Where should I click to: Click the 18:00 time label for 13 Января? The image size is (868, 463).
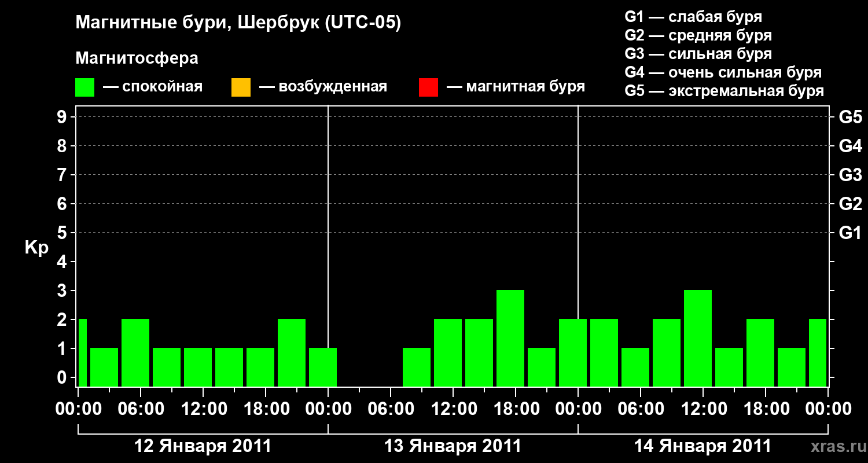(516, 409)
